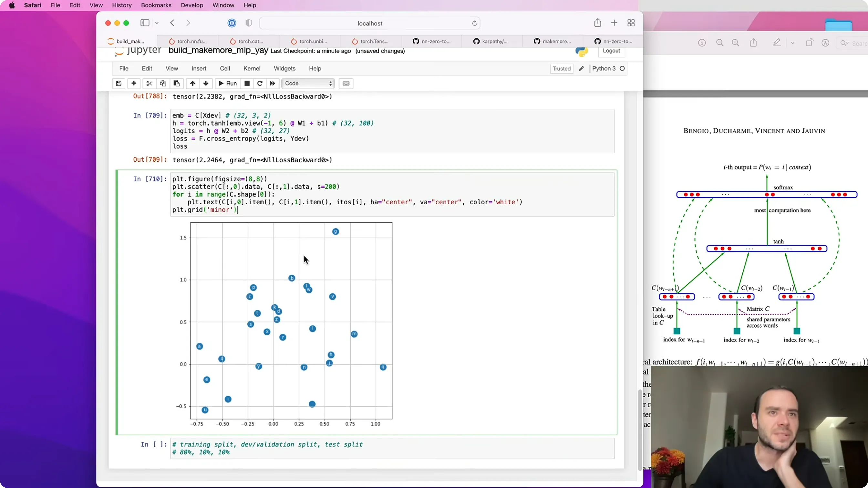
Task: Open the Jupyter Cell menu
Action: (x=225, y=68)
